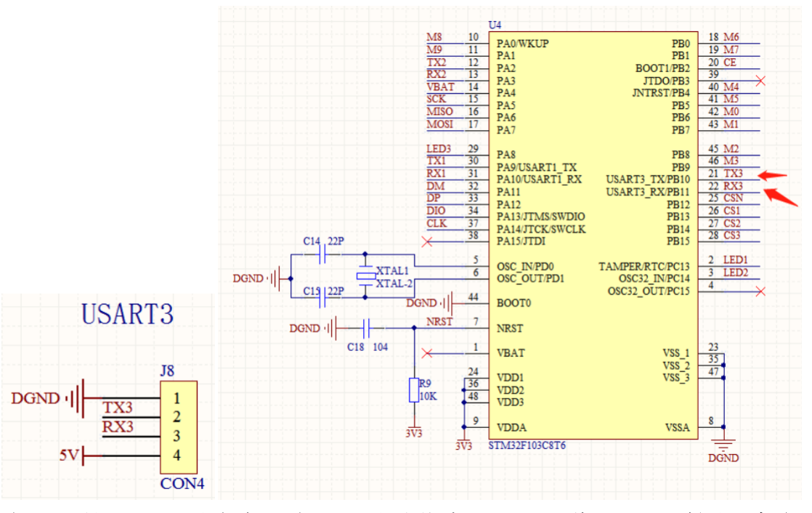Select the CSN net label
This screenshot has width=812, height=513.
click(x=734, y=198)
